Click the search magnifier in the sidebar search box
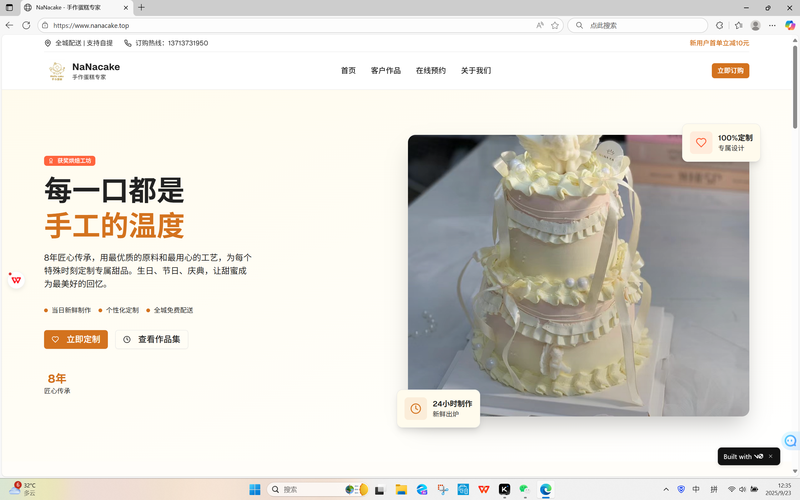This screenshot has width=800, height=500. pyautogui.click(x=579, y=25)
